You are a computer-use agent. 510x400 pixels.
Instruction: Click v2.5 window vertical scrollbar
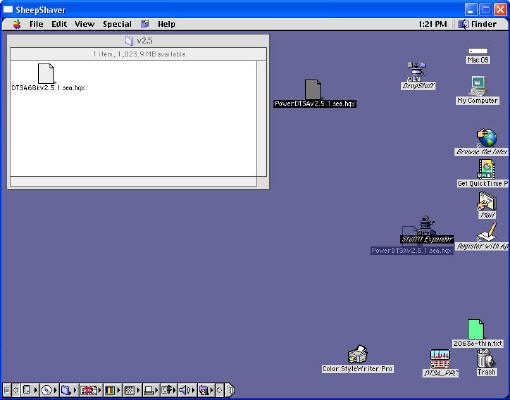coord(262,118)
